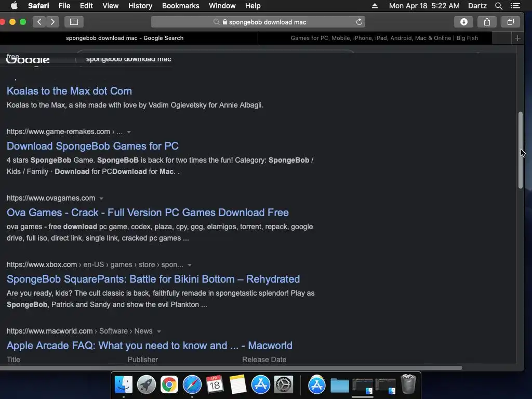This screenshot has width=532, height=399.
Task: Open Notification Center list icon
Action: pos(515,6)
